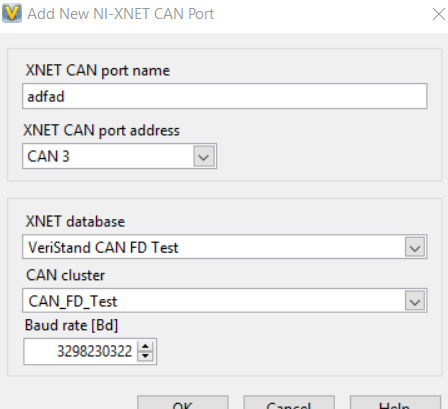
Task: Dismiss dialog with the Cancel button
Action: click(x=289, y=402)
